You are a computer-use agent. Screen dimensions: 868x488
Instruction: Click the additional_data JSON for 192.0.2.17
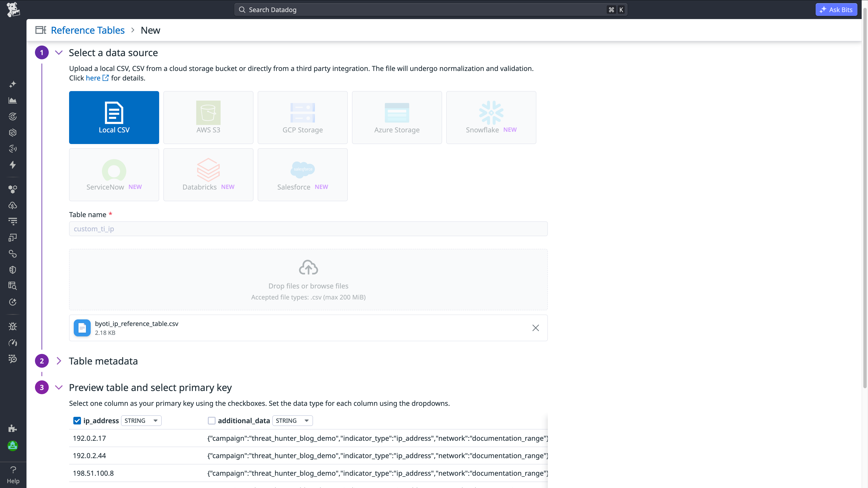[377, 438]
